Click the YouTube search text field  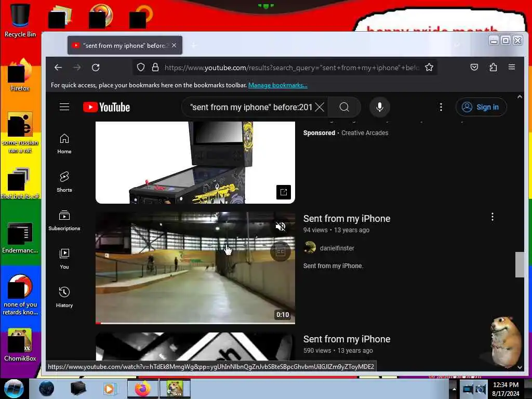point(251,107)
